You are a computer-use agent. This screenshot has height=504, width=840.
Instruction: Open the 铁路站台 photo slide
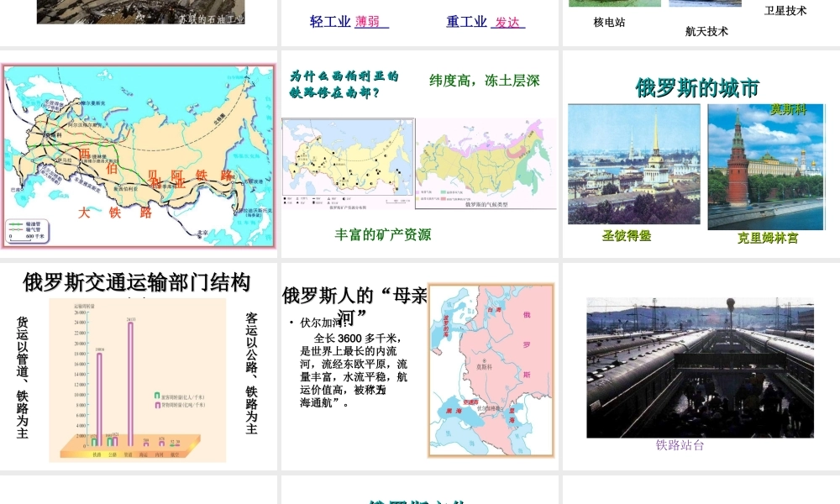pos(701,366)
